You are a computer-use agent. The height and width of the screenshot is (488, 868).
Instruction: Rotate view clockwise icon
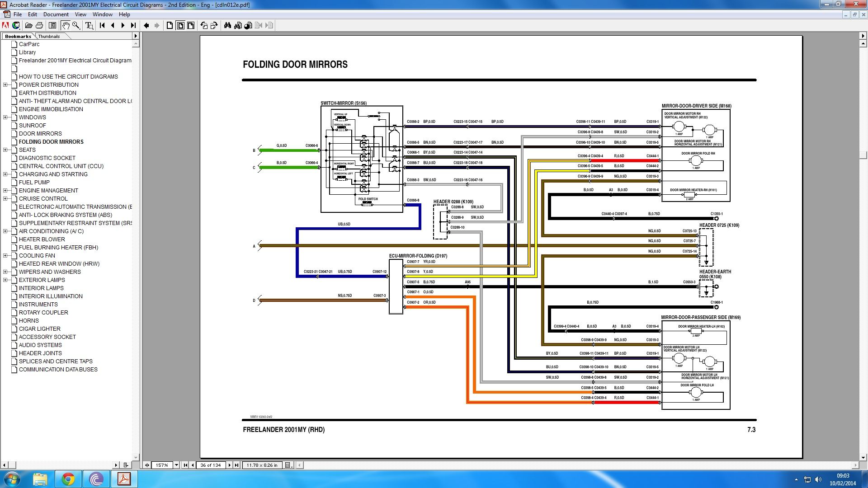tap(214, 25)
